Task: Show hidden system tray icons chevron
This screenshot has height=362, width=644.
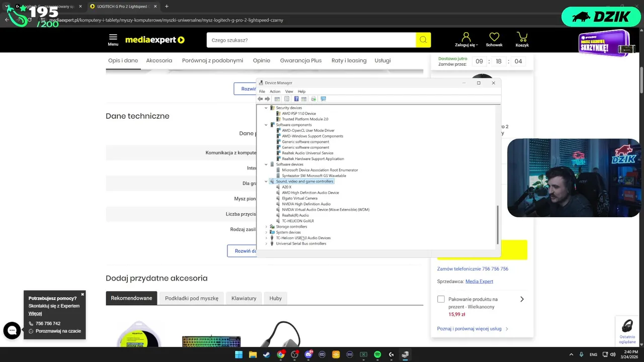Action: click(572, 354)
